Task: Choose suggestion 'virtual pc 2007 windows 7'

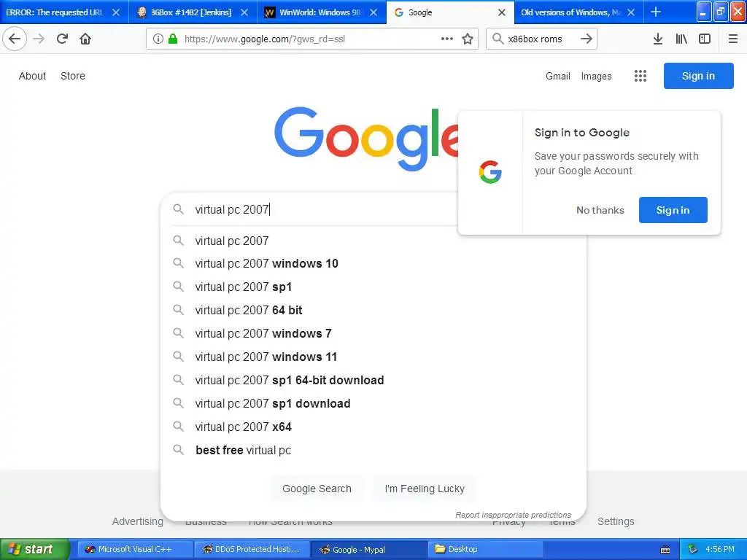Action: click(x=263, y=333)
